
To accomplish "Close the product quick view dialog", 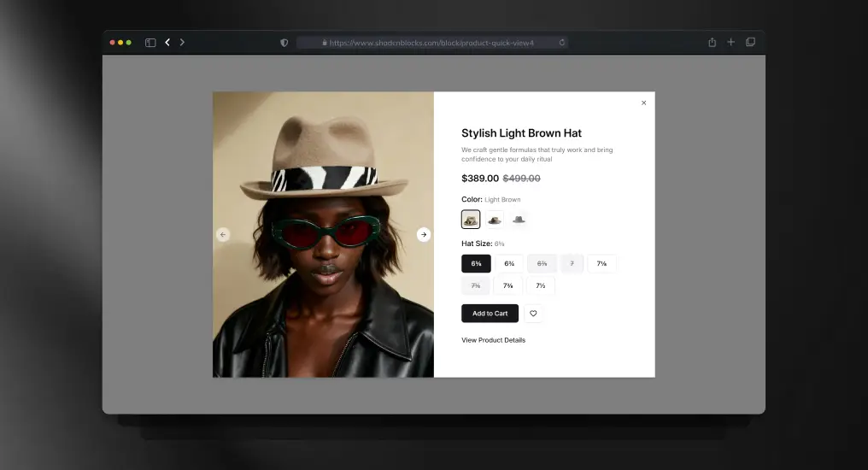I will 643,103.
